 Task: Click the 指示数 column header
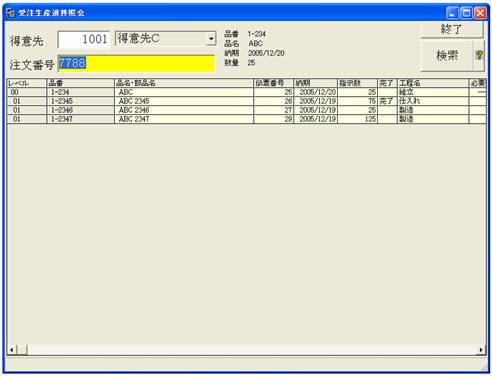357,83
